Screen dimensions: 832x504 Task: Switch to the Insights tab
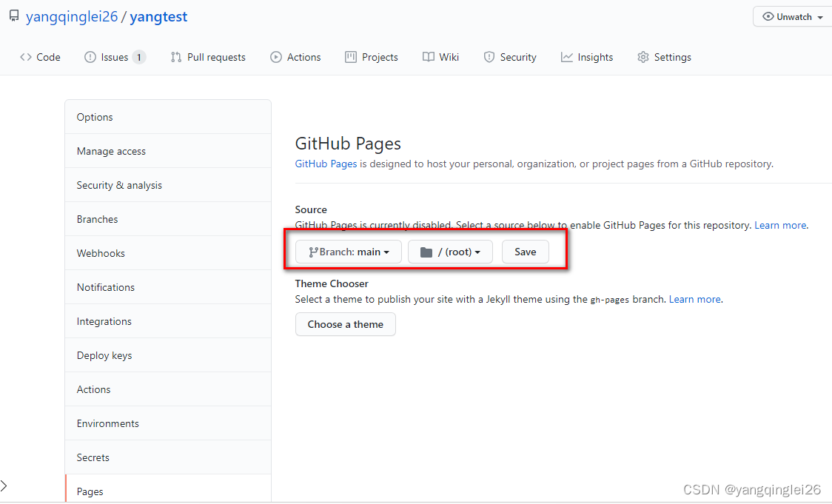(x=587, y=57)
